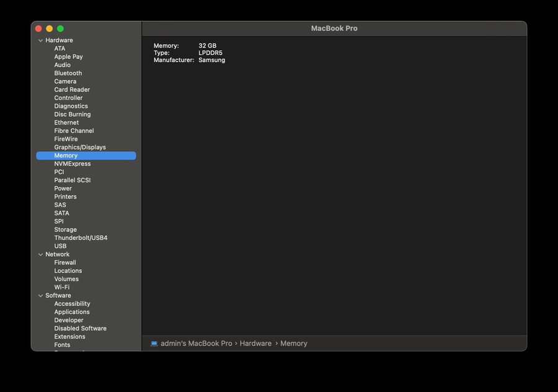
Task: Open Extensions under Software
Action: (x=69, y=336)
